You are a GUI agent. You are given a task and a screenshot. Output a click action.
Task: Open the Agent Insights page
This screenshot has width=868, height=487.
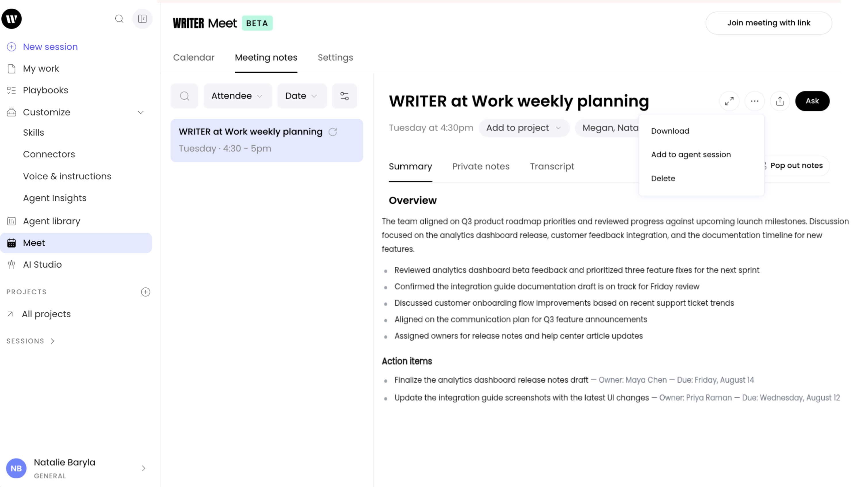click(x=55, y=198)
